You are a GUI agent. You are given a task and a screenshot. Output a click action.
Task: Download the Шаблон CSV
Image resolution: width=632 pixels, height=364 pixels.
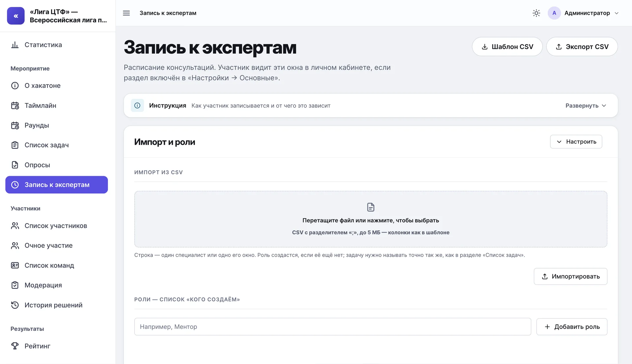click(x=507, y=47)
